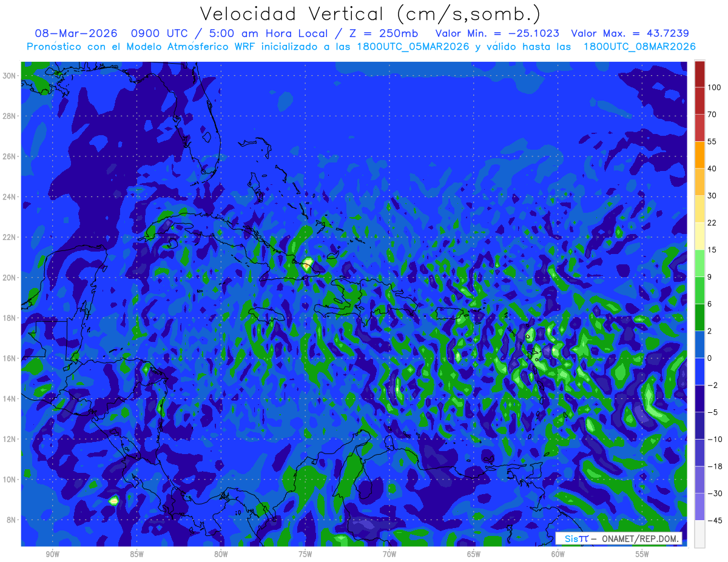Select the dark red swatch above 100
This screenshot has height=562, width=728.
point(699,74)
